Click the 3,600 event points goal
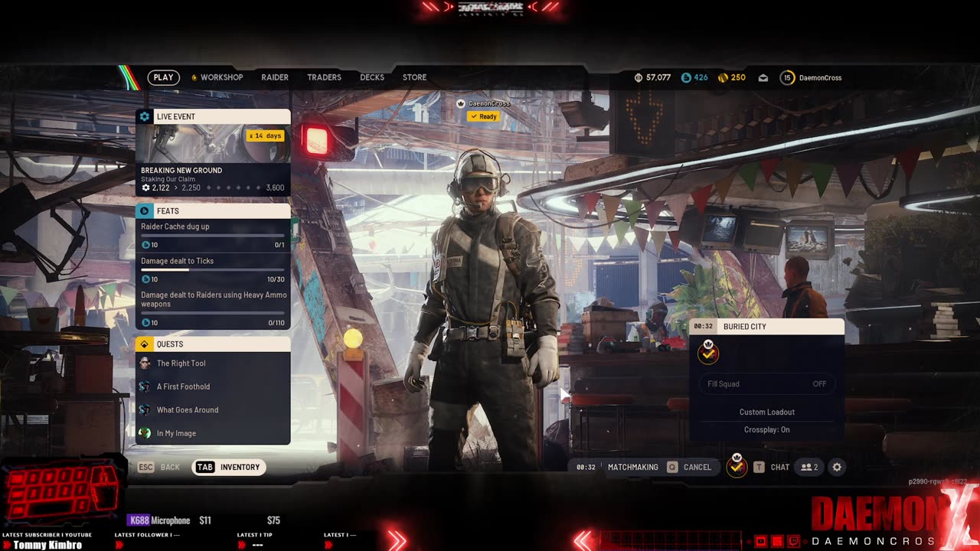 275,187
